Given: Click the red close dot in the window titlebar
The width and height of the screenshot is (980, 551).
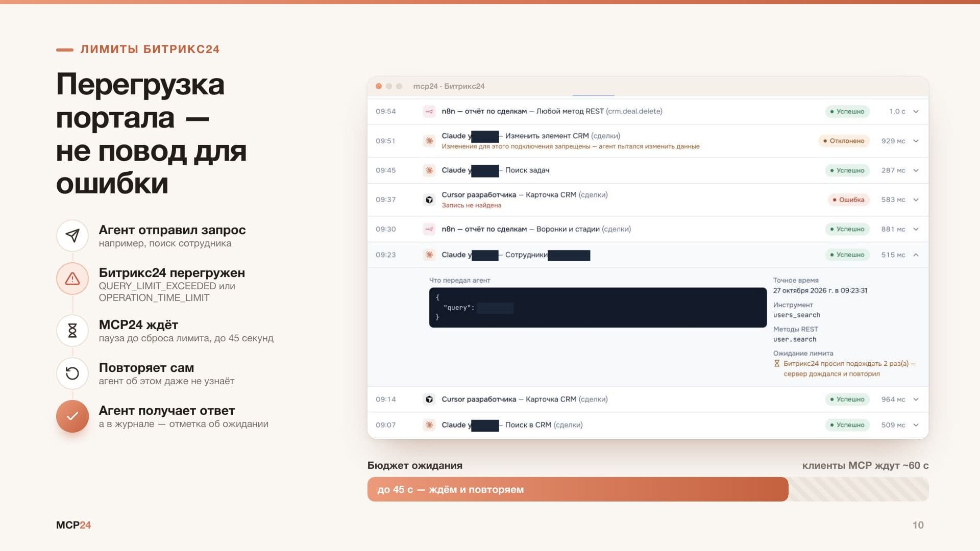Looking at the screenshot, I should (379, 86).
